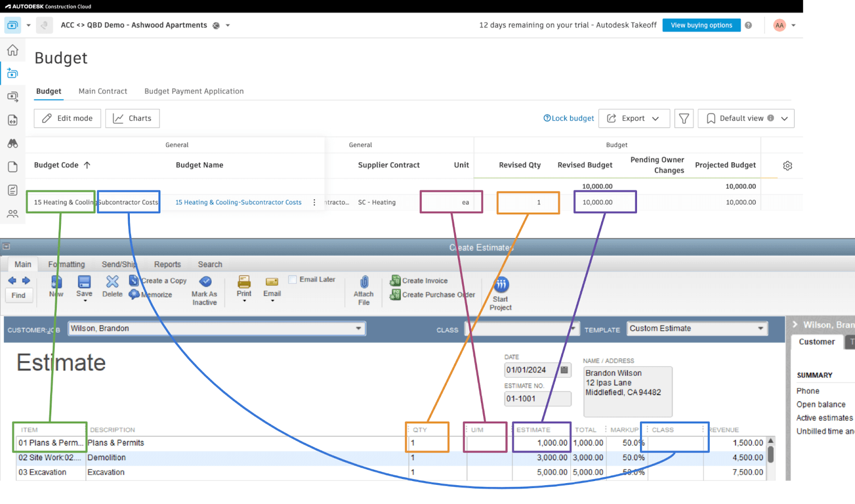The height and width of the screenshot is (504, 855).
Task: Open the help question mark icon
Action: click(748, 25)
